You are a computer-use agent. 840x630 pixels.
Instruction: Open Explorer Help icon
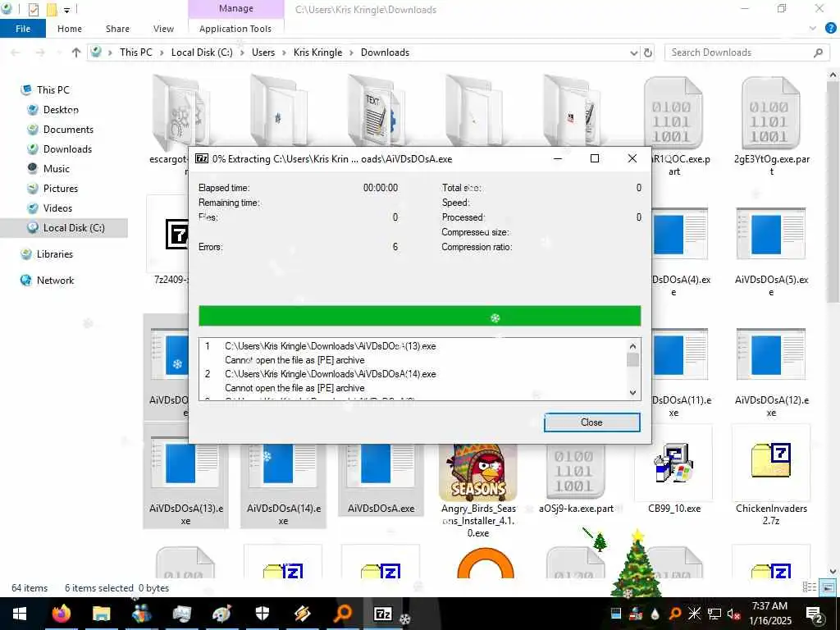pos(830,29)
